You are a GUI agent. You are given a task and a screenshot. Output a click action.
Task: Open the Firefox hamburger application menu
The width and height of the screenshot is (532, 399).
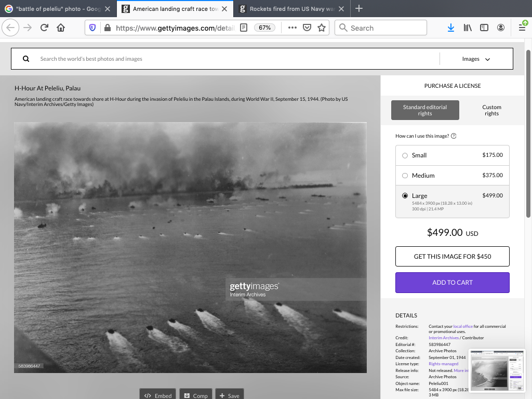click(522, 28)
